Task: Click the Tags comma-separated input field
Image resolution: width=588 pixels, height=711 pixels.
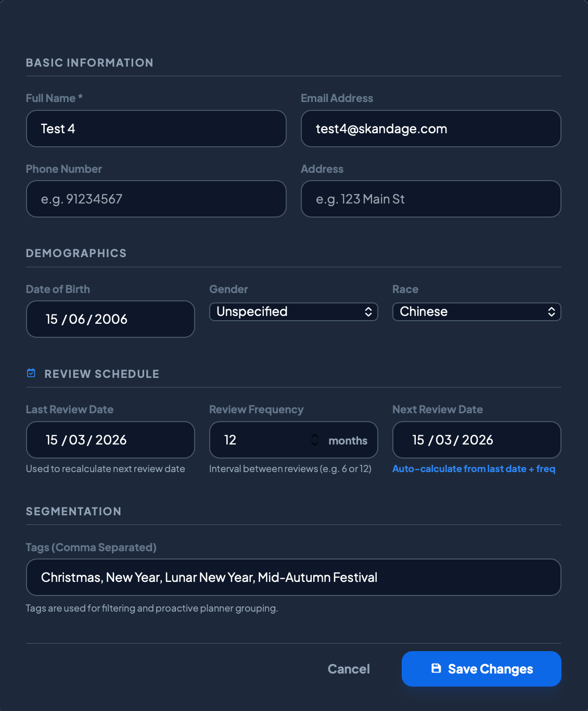Action: point(293,577)
